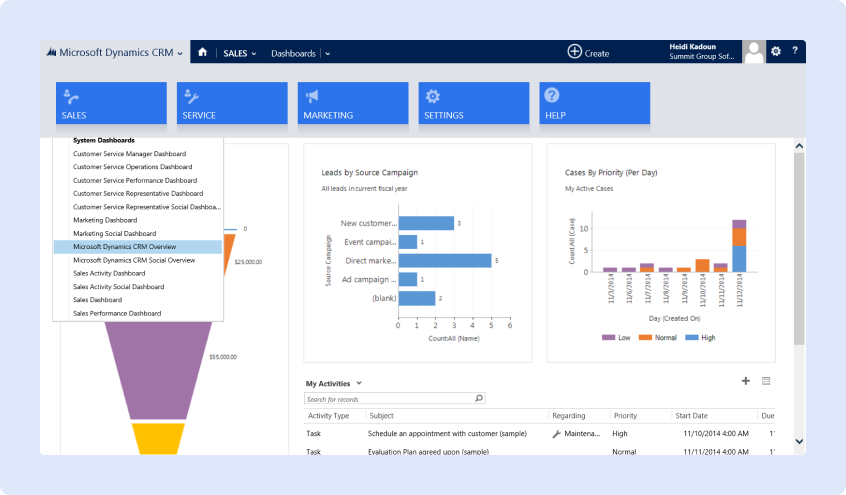
Task: Click the Microsoft Dynamics CRM logo
Action: click(x=51, y=52)
